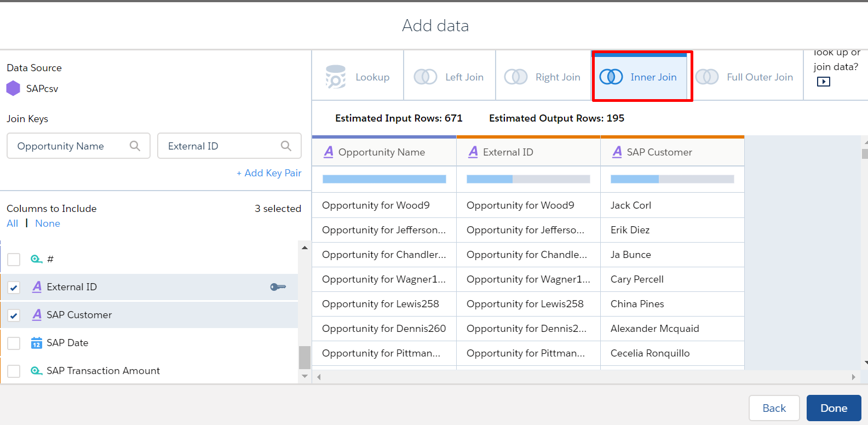Click search icon in External ID key field

click(x=286, y=146)
